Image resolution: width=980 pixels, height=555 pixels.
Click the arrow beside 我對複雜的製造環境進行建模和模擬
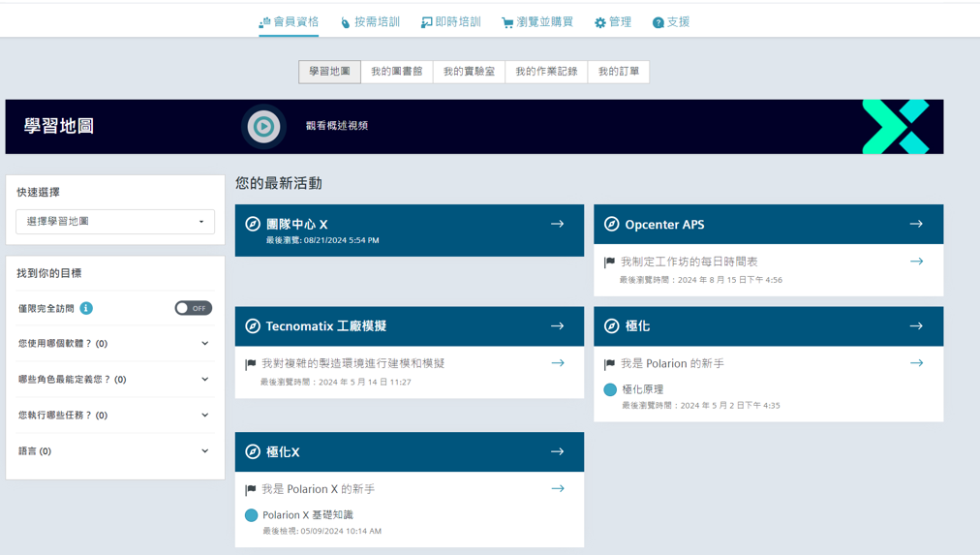[x=558, y=362]
